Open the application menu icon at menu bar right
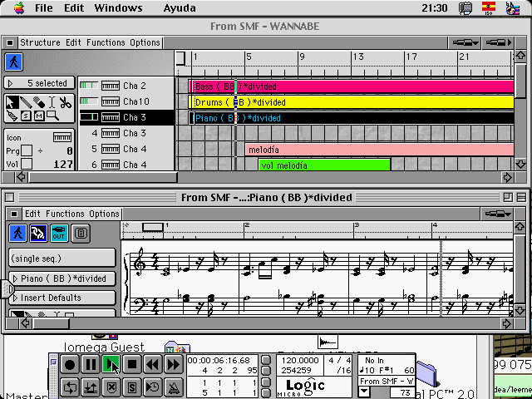The width and height of the screenshot is (532, 399). coord(512,8)
